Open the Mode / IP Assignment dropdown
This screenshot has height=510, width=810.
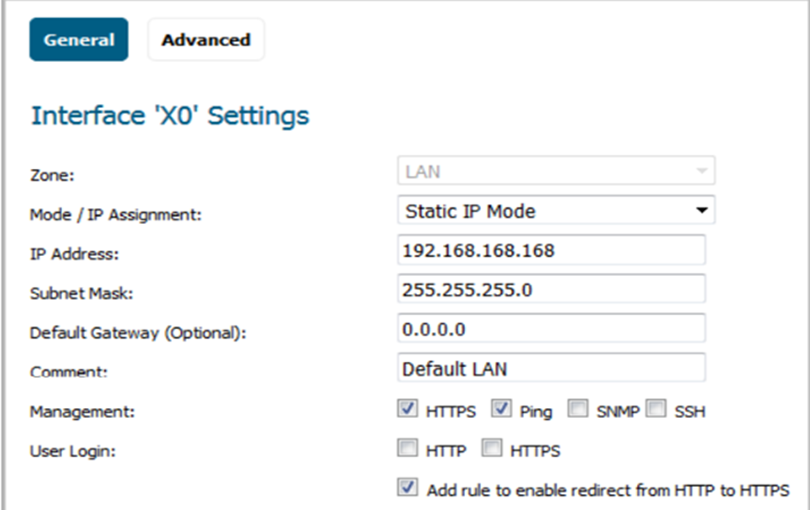[x=556, y=210]
